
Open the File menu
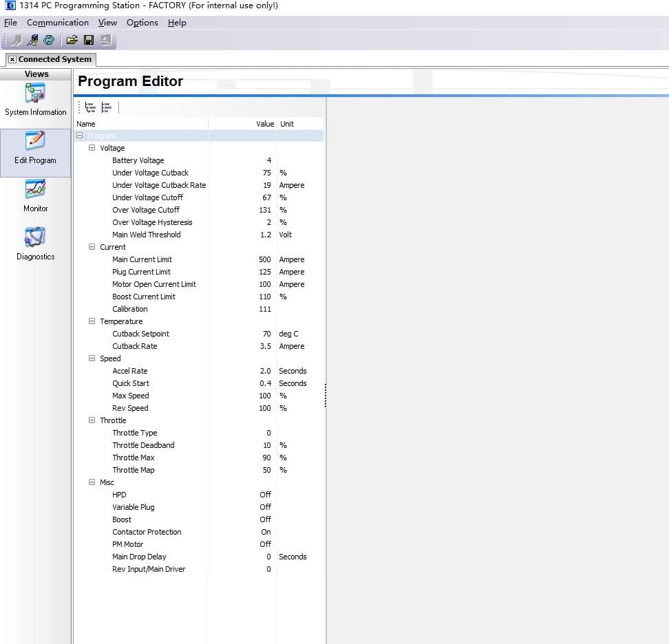tap(10, 23)
